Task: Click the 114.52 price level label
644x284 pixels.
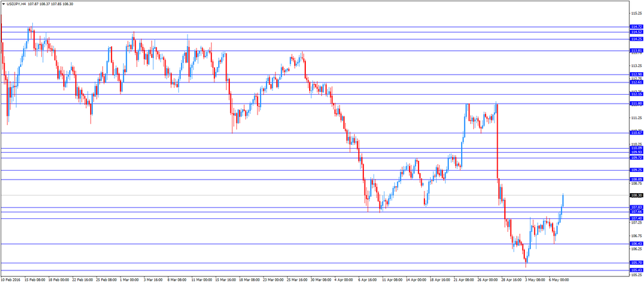Action: (x=636, y=32)
